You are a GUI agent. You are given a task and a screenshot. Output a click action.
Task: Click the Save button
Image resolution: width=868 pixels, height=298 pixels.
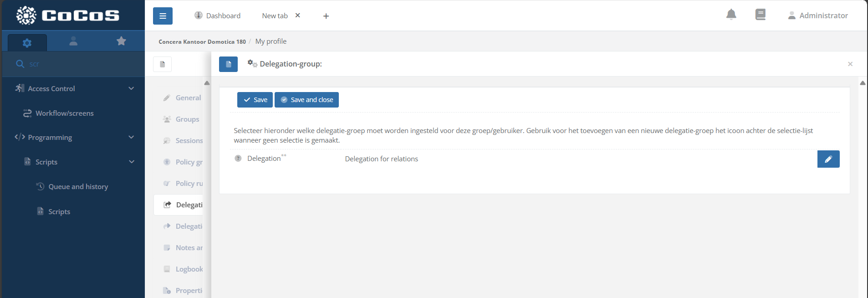tap(255, 100)
